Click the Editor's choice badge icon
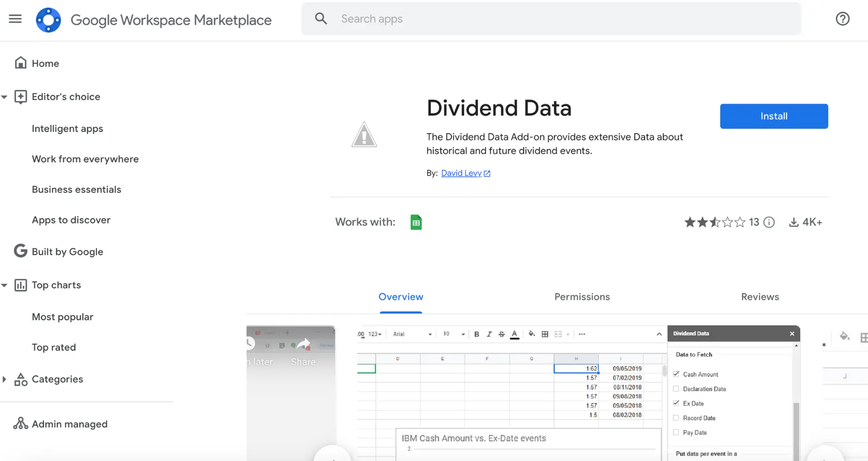The image size is (868, 461). (x=21, y=96)
